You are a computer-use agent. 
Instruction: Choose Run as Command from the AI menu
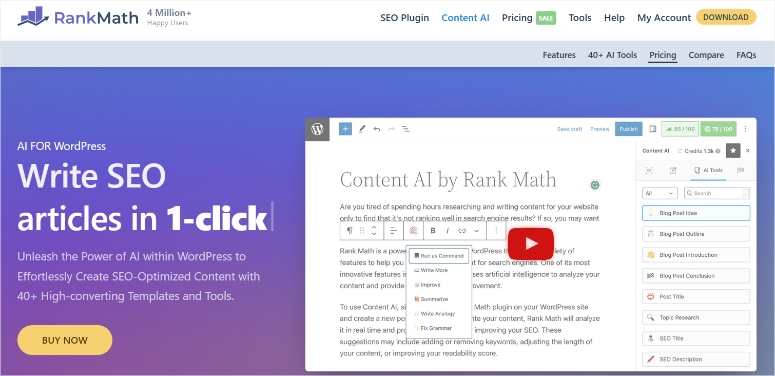click(439, 256)
